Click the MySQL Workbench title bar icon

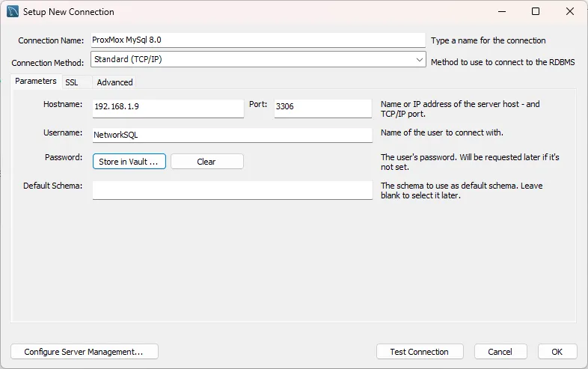point(13,12)
